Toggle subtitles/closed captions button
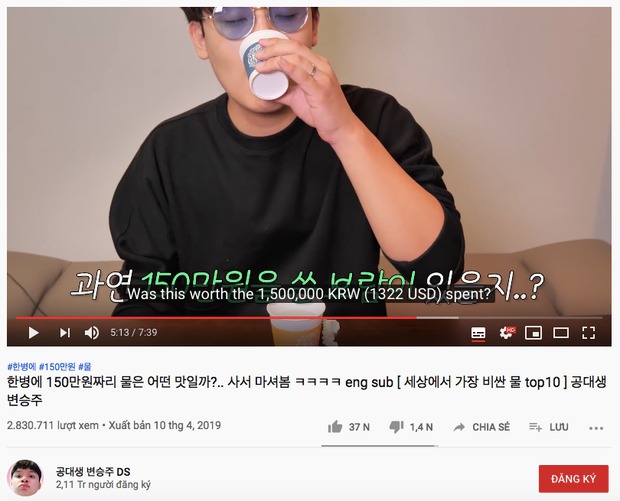620x501 pixels. click(478, 333)
